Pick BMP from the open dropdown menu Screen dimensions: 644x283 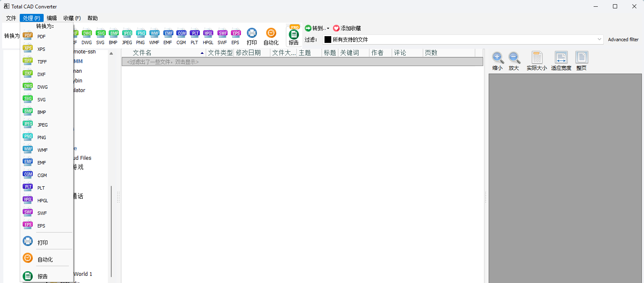[x=47, y=112]
